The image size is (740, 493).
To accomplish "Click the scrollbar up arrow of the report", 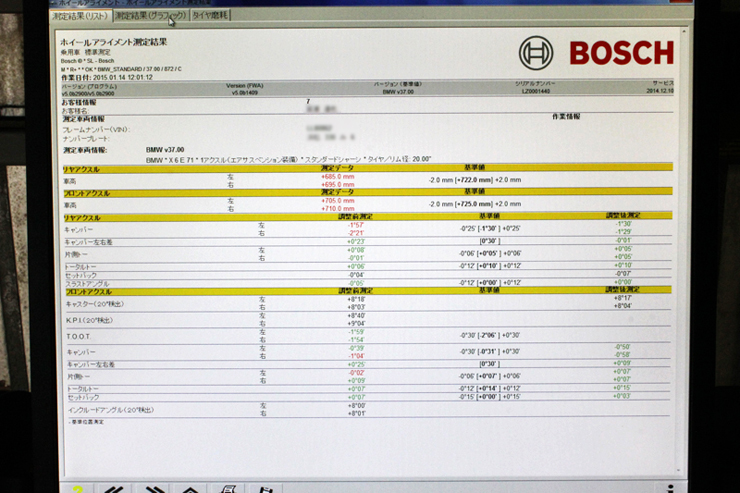I will tap(684, 31).
